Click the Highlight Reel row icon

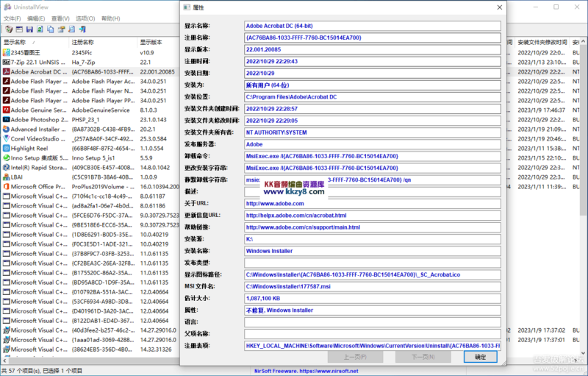click(x=7, y=148)
